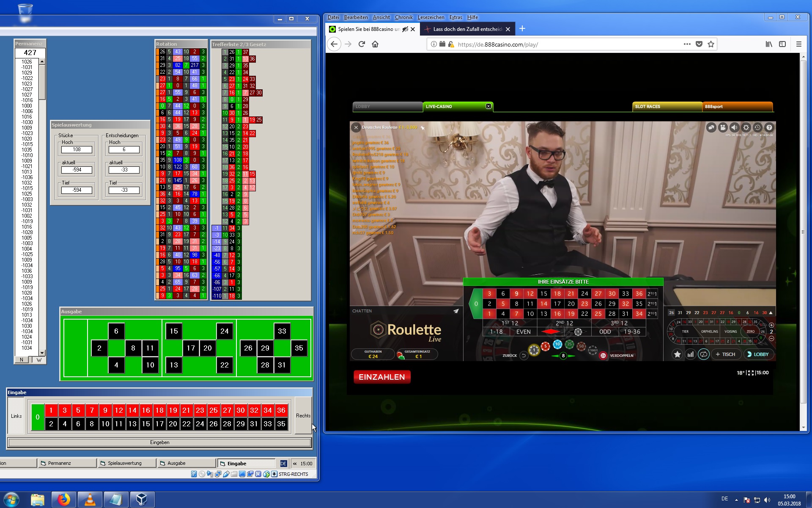Open the live chat bubbles icon
The height and width of the screenshot is (508, 812).
711,127
